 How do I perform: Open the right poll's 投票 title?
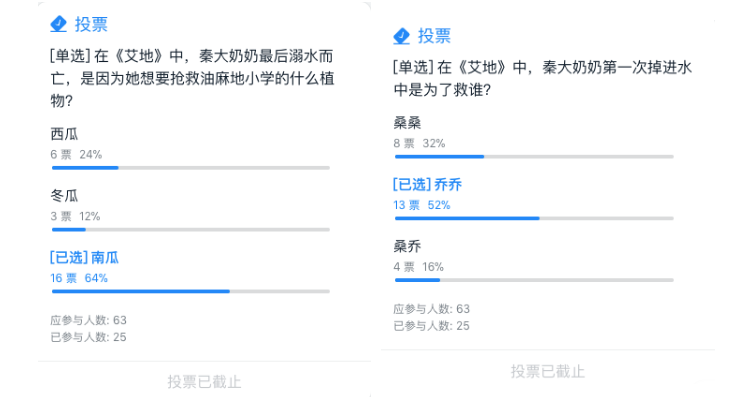[x=434, y=36]
